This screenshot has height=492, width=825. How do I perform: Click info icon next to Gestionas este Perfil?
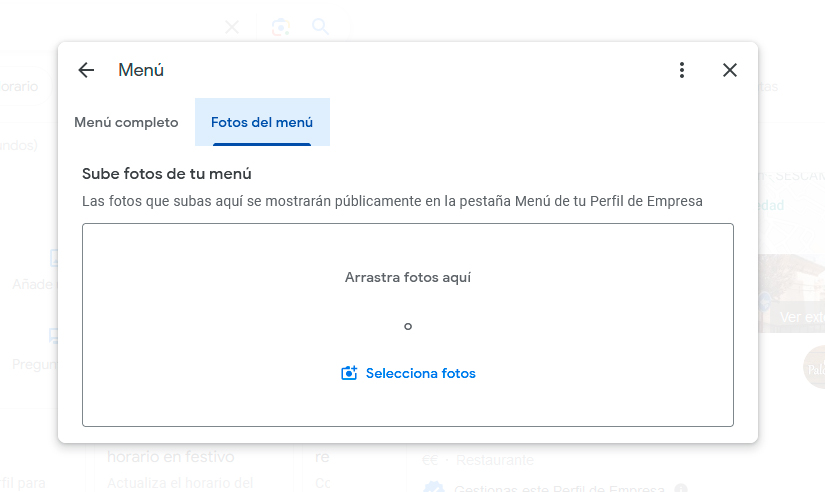pos(681,489)
